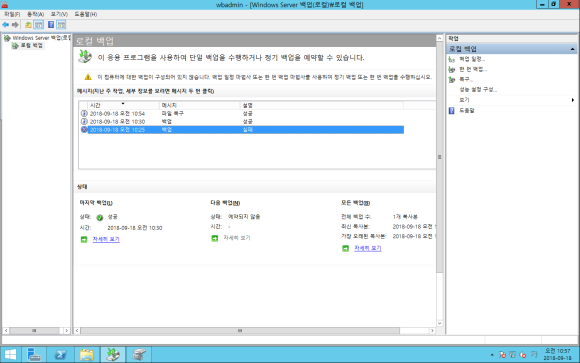This screenshot has width=580, height=363.
Task: Click center pane scroll-down arrow
Action: (439, 323)
